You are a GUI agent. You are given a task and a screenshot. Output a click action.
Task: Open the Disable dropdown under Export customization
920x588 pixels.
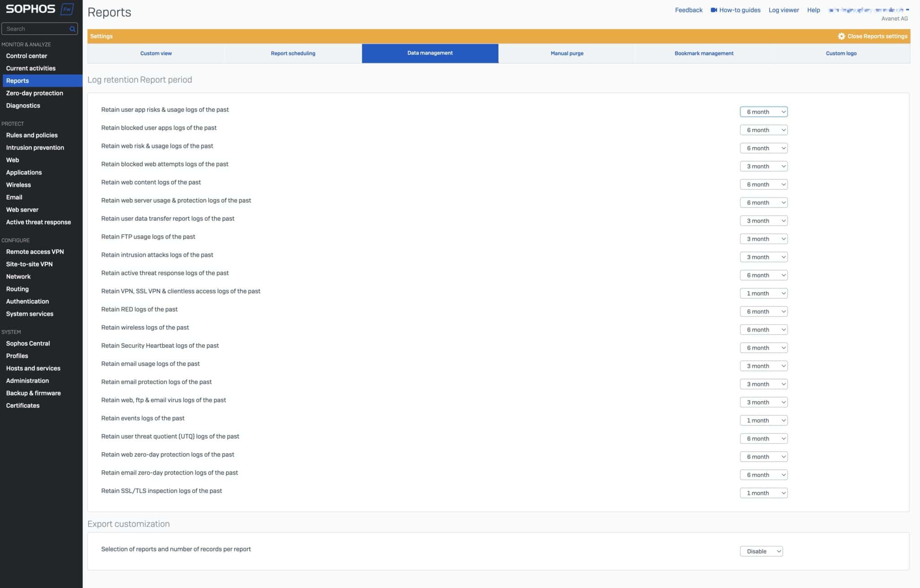(761, 551)
